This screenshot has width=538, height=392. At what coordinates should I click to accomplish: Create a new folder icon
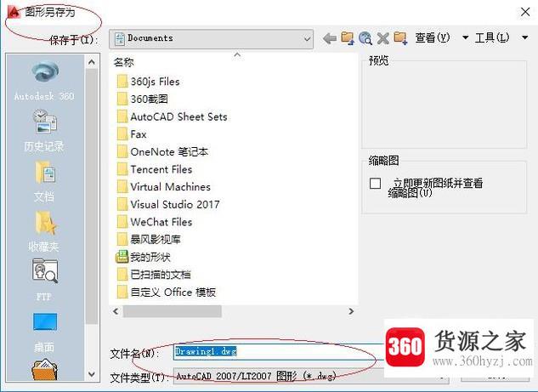point(400,38)
